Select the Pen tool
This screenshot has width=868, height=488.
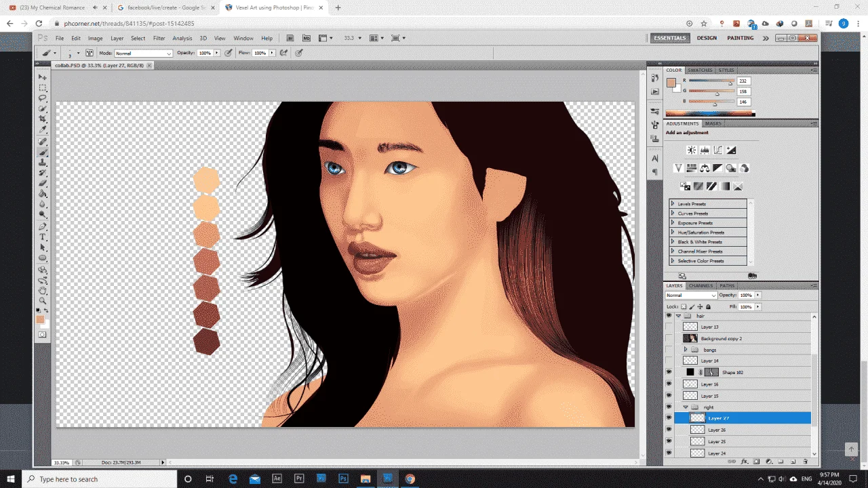point(43,226)
